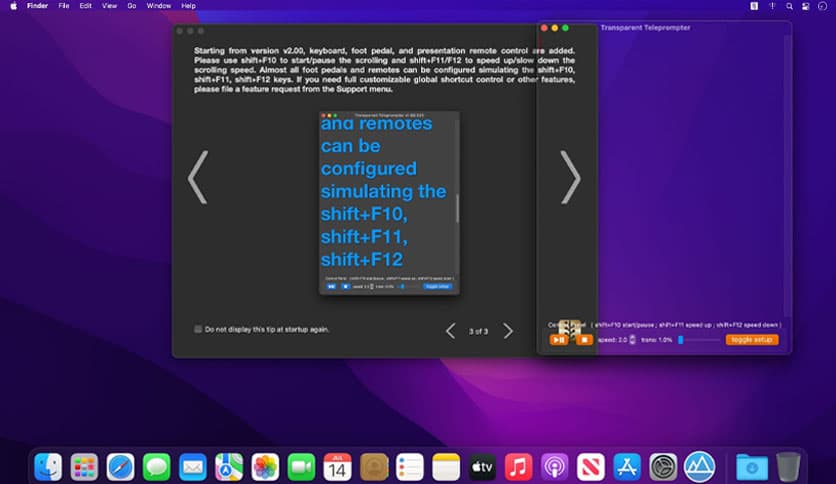This screenshot has width=836, height=484.
Task: Adjust the speed stepper next to speed 2.0
Action: [x=632, y=340]
